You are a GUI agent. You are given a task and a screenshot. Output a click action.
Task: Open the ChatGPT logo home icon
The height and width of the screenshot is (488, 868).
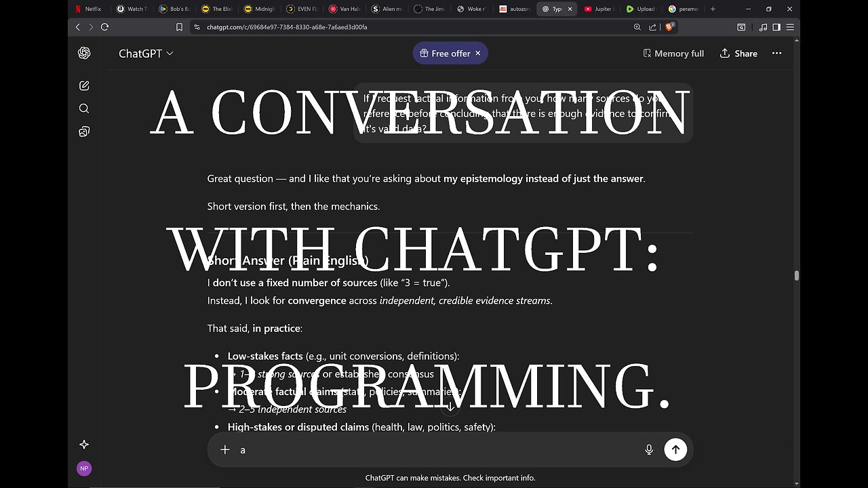[x=84, y=53]
